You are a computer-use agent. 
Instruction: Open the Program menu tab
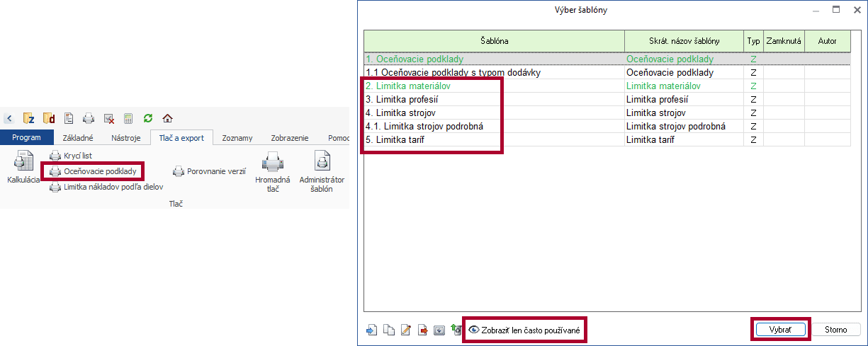(x=26, y=138)
